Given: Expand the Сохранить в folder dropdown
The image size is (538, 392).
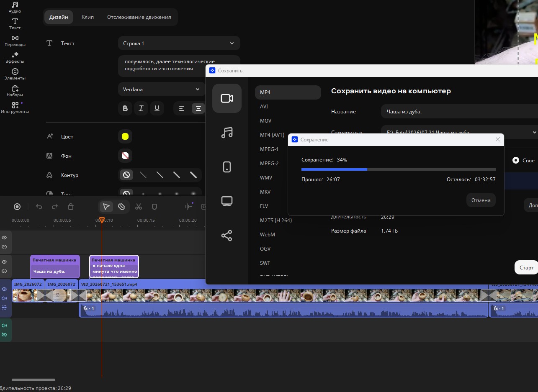Looking at the screenshot, I should (459, 132).
